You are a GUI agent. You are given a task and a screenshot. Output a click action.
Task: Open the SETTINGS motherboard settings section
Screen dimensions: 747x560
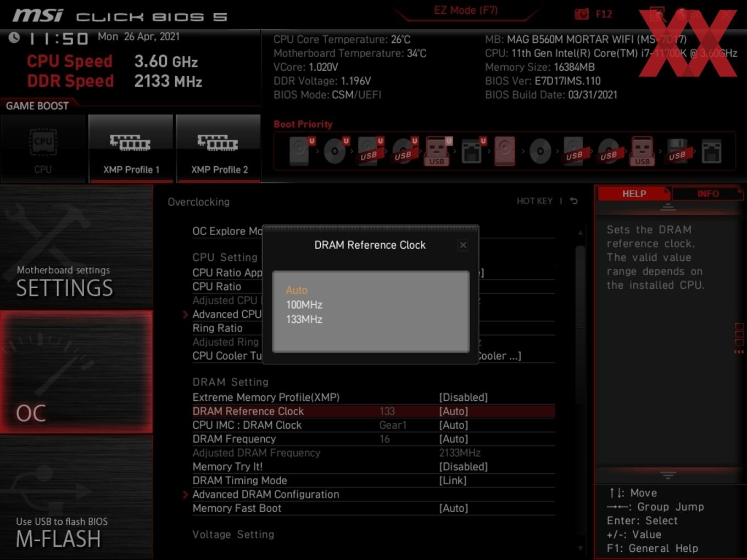pyautogui.click(x=76, y=247)
